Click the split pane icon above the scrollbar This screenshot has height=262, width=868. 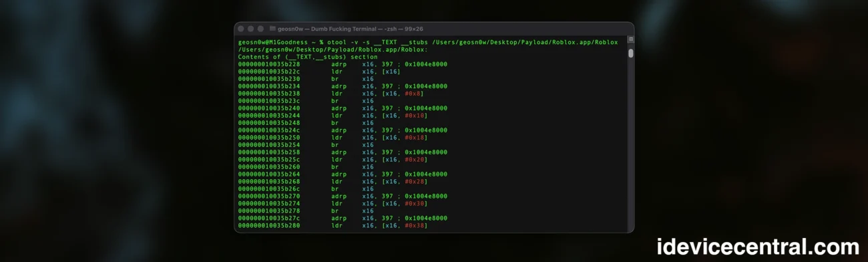click(x=630, y=40)
